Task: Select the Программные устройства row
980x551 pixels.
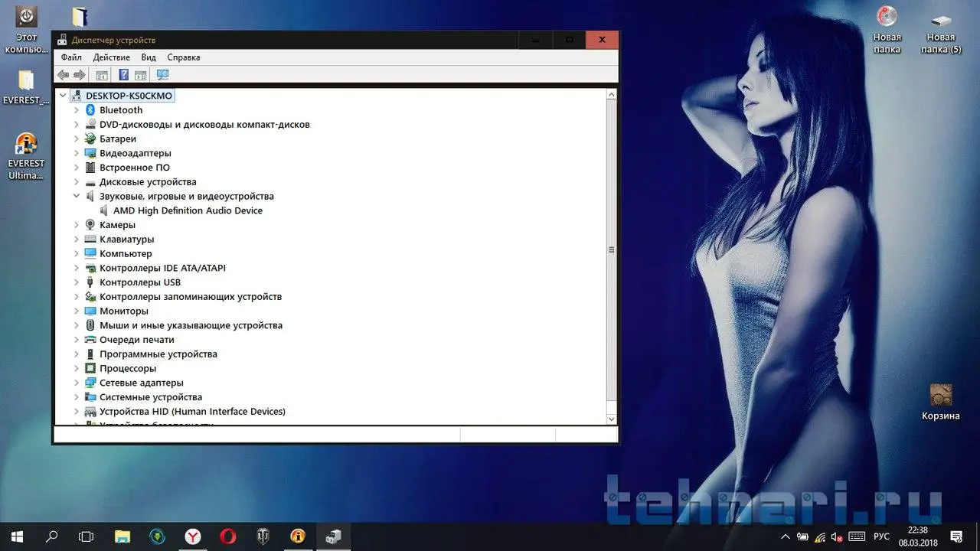Action: pos(158,354)
